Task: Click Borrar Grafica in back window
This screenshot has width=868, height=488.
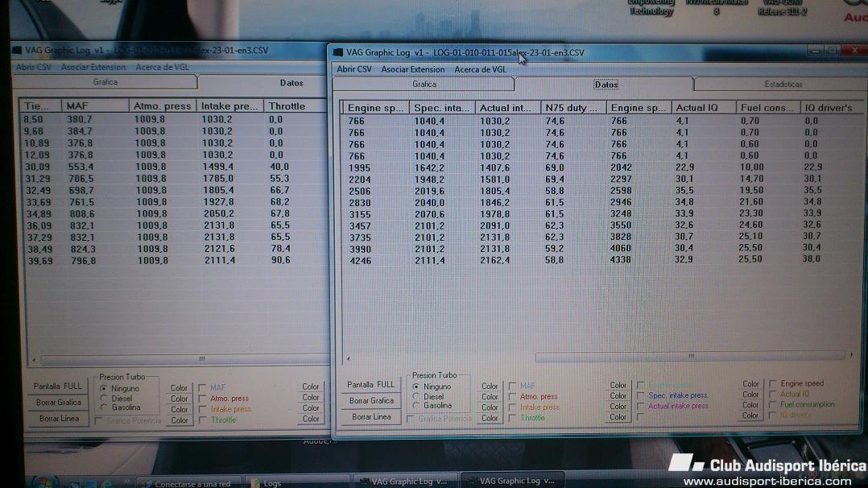Action: [x=58, y=402]
